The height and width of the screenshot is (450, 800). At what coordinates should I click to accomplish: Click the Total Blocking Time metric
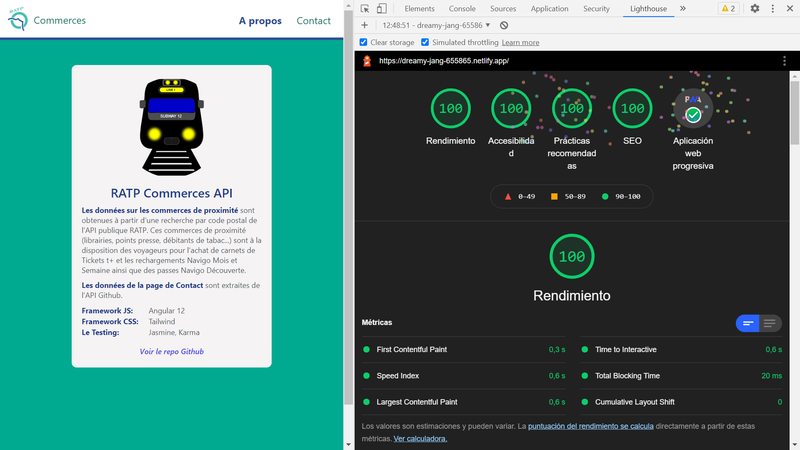coord(681,376)
